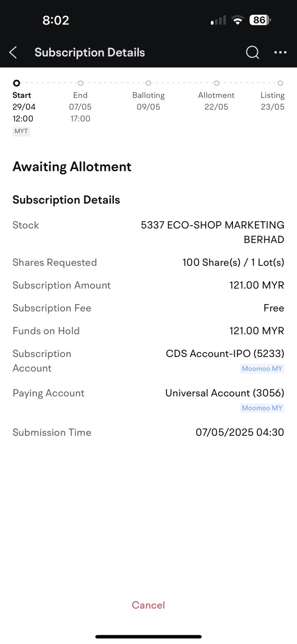Select the End 07/05 timeline marker
This screenshot has height=644, width=297.
pyautogui.click(x=81, y=83)
